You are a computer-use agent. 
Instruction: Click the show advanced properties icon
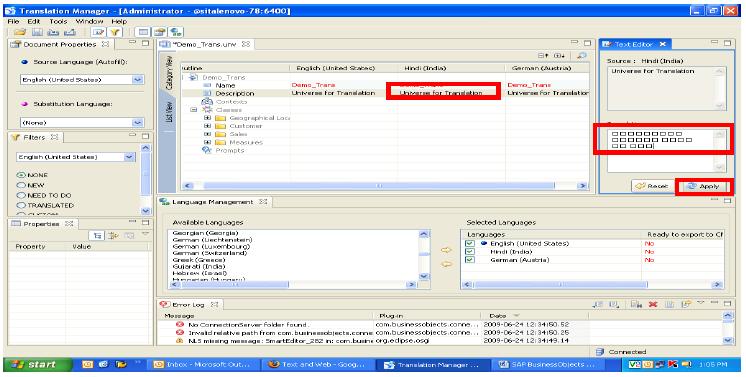(x=113, y=236)
